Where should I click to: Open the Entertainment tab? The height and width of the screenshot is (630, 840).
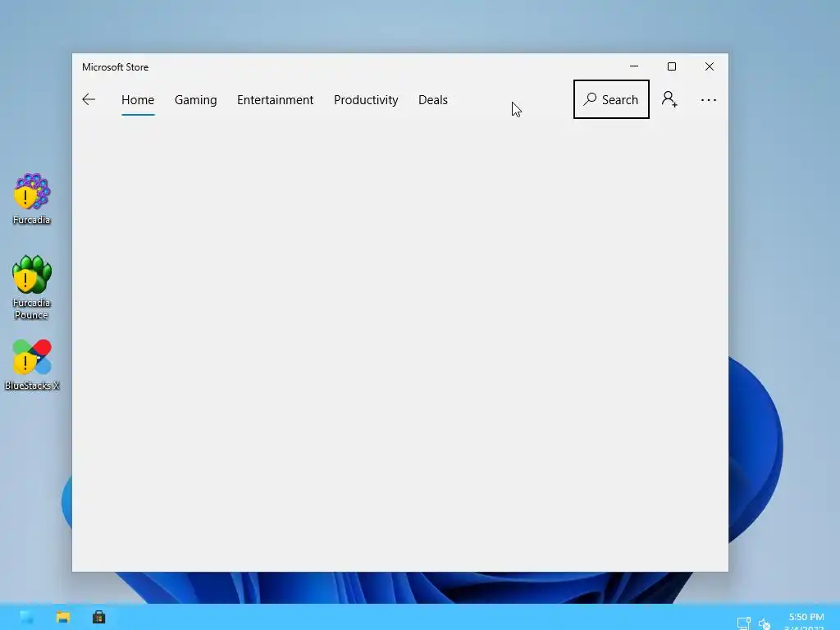(276, 100)
